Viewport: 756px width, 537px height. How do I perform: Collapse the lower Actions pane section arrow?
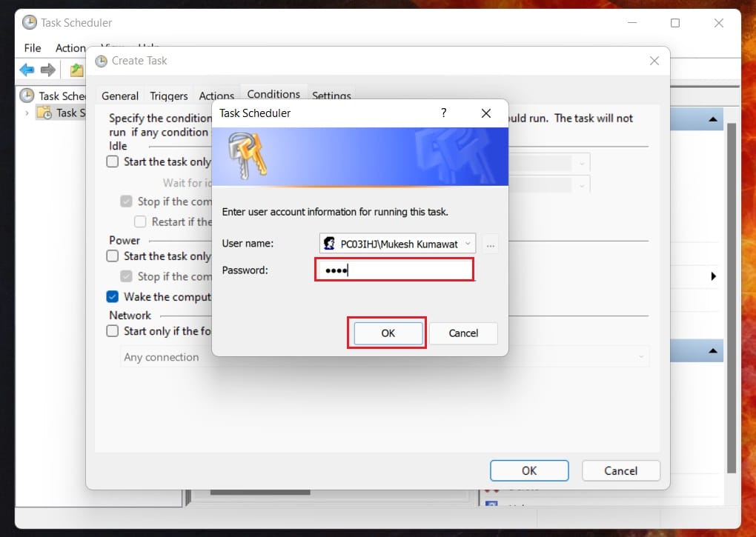713,350
